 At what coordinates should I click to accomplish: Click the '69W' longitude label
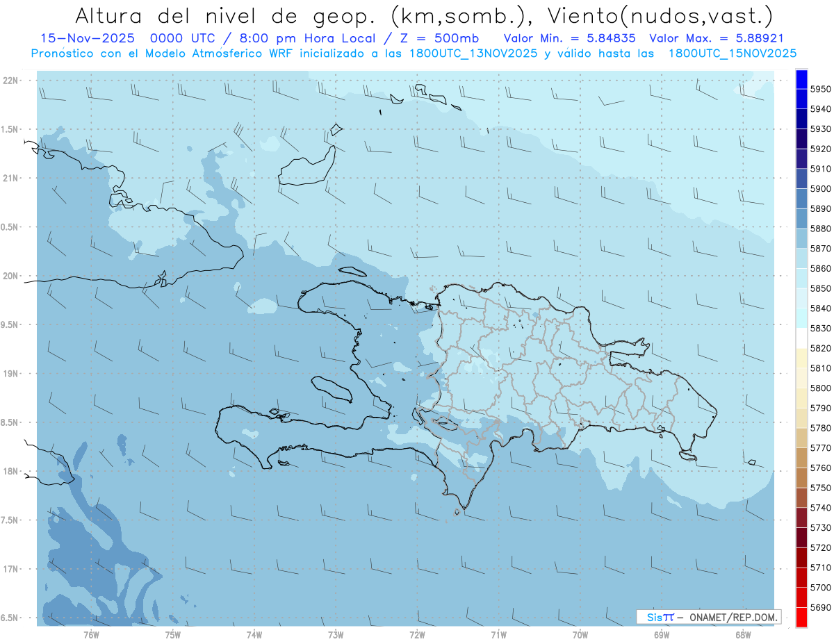(662, 634)
